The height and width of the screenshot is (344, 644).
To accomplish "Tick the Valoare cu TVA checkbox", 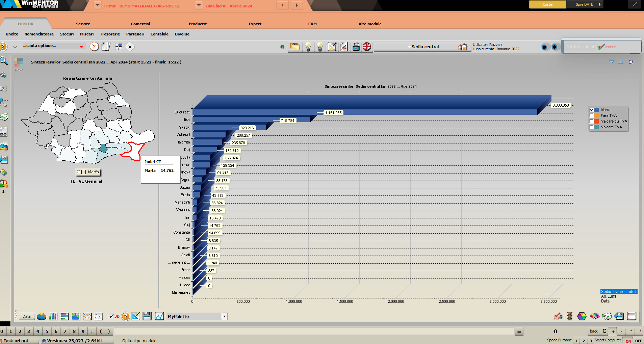I will point(591,122).
